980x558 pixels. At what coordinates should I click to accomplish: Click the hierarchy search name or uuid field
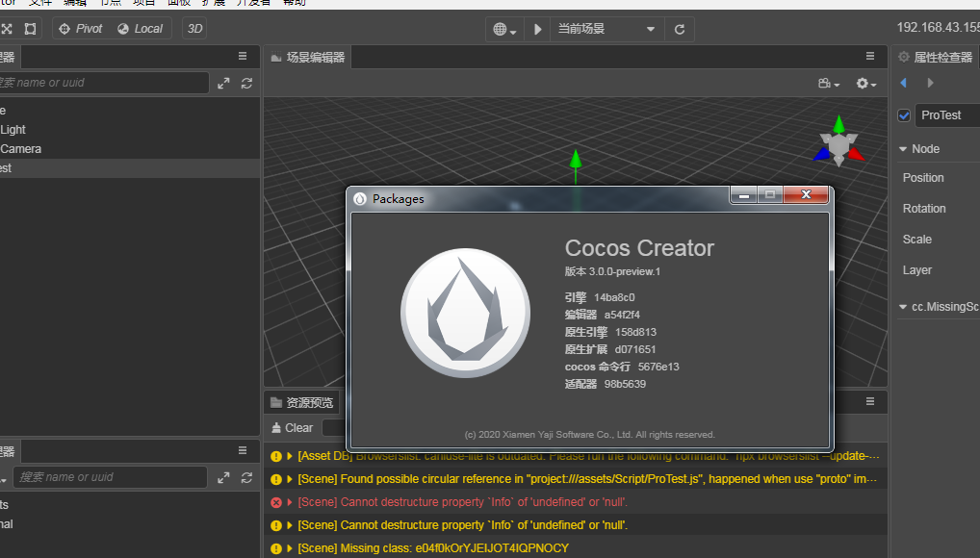104,83
